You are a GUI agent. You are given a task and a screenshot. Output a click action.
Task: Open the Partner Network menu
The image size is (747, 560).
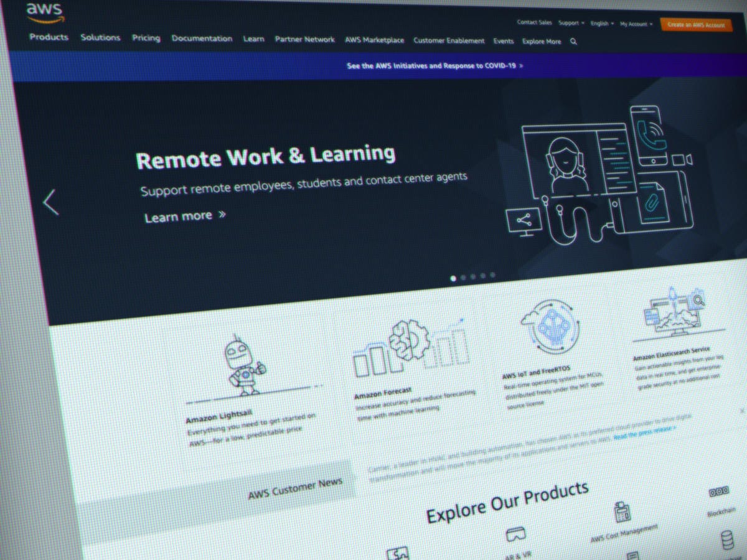[x=305, y=39]
